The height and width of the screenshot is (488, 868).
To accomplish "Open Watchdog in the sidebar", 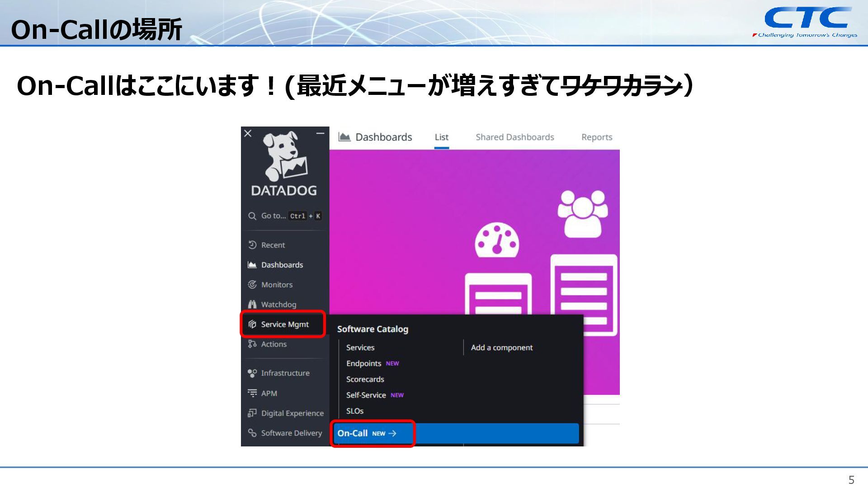I will tap(278, 305).
